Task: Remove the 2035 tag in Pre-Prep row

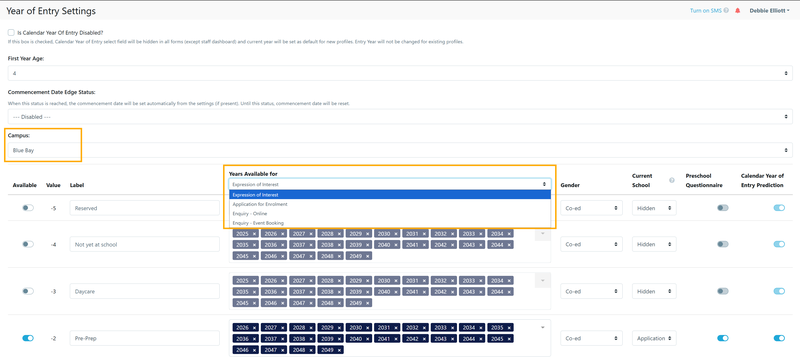Action: [x=508, y=328]
